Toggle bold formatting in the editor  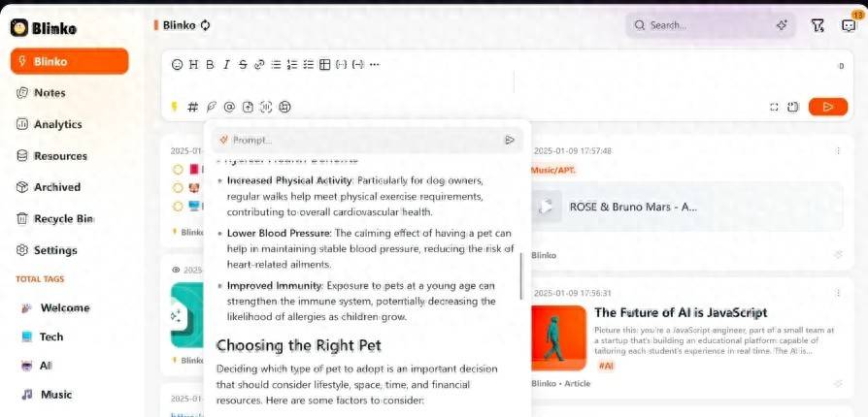pyautogui.click(x=210, y=65)
